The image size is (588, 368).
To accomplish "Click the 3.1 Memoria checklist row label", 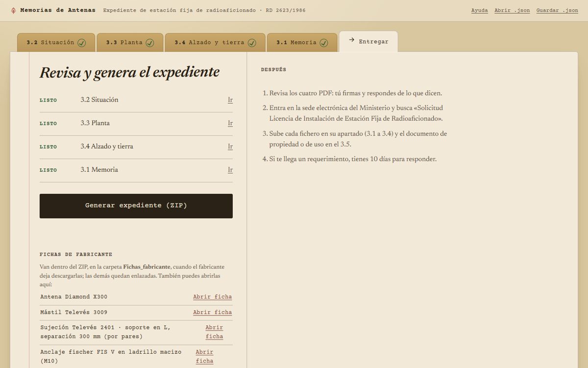I will 99,170.
